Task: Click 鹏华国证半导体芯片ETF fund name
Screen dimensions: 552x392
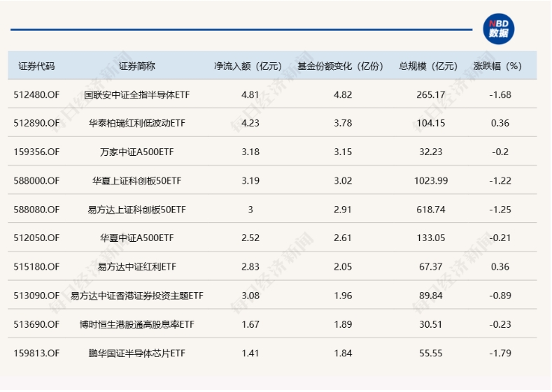Action: pyautogui.click(x=137, y=353)
